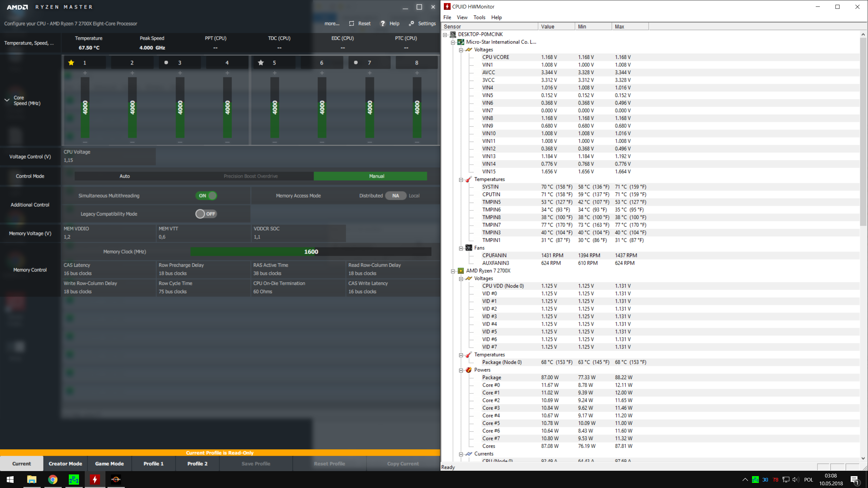Collapse the Core Speed (MHz) section
The image size is (868, 488).
click(x=7, y=100)
